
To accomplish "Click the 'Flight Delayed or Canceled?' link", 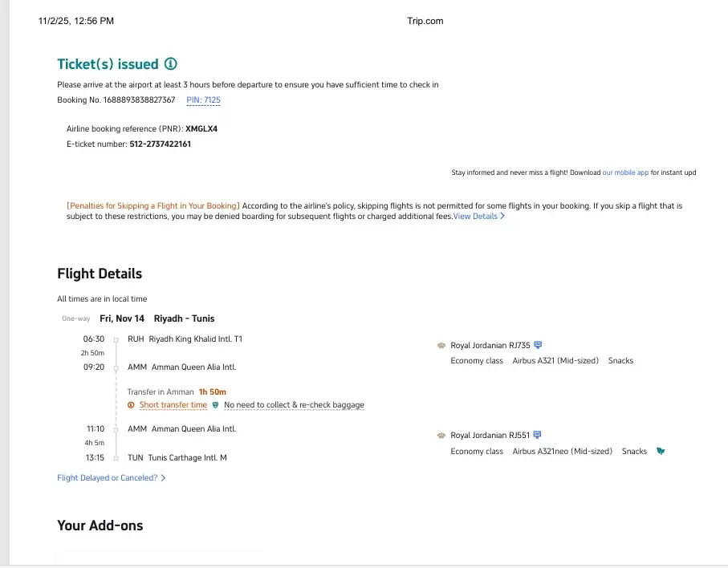I will pyautogui.click(x=107, y=478).
